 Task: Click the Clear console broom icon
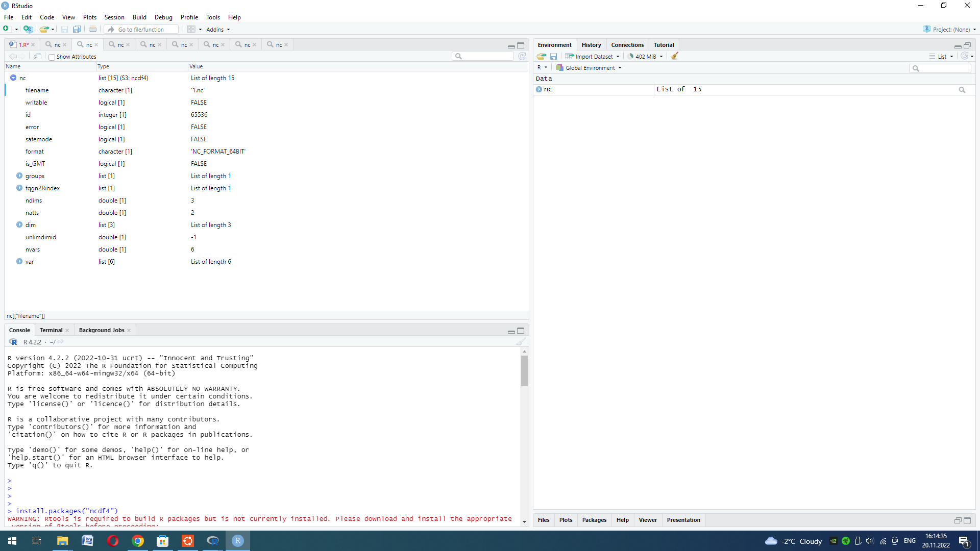(x=520, y=342)
